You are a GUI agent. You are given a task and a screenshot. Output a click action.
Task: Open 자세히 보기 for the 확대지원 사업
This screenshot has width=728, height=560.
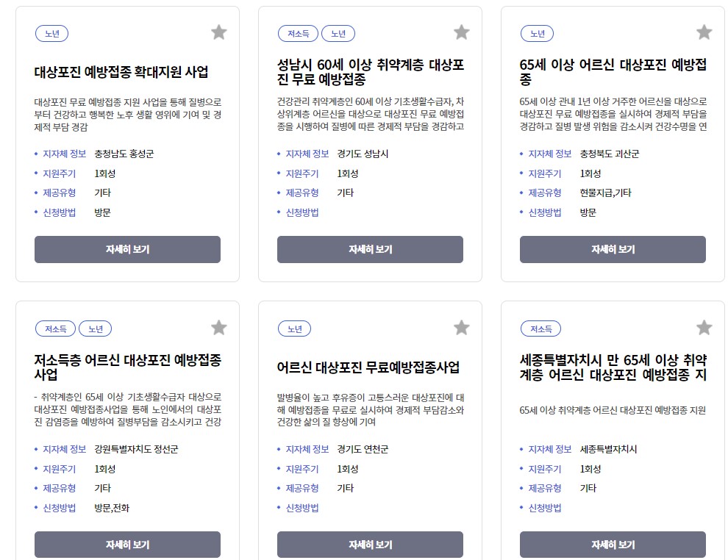(x=126, y=249)
